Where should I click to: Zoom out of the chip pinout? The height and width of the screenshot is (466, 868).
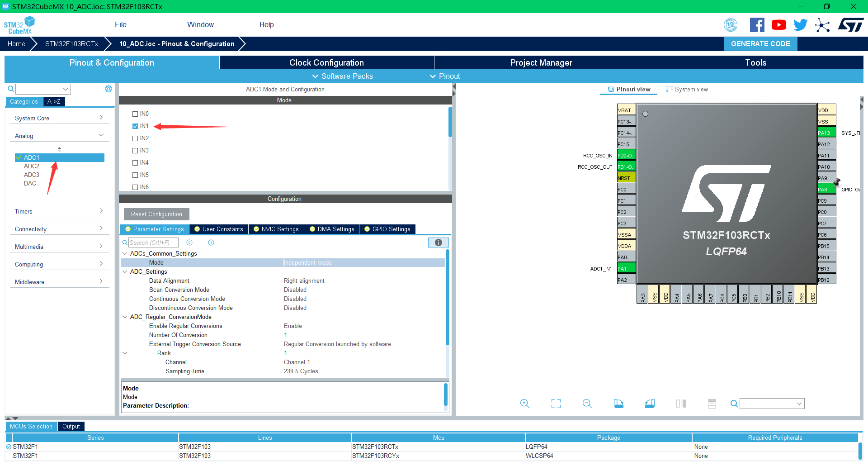(587, 404)
